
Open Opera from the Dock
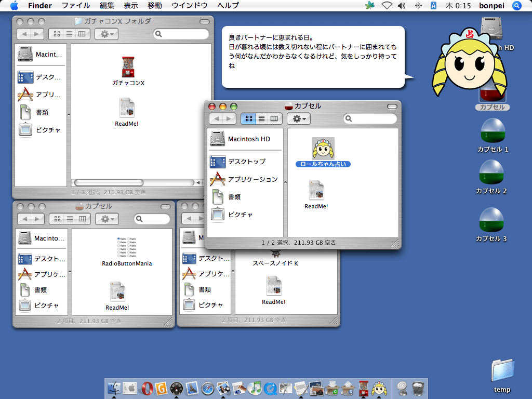pyautogui.click(x=147, y=388)
